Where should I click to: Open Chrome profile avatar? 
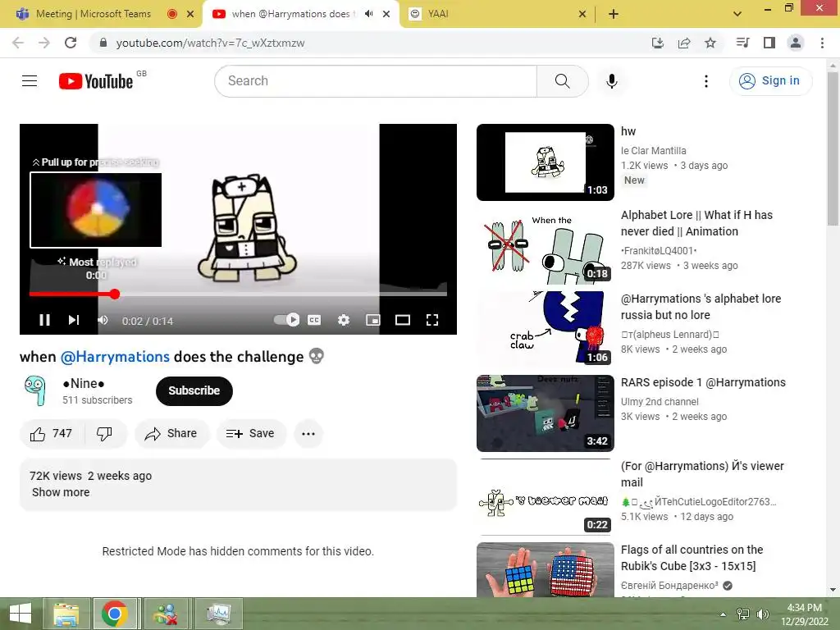click(x=796, y=43)
